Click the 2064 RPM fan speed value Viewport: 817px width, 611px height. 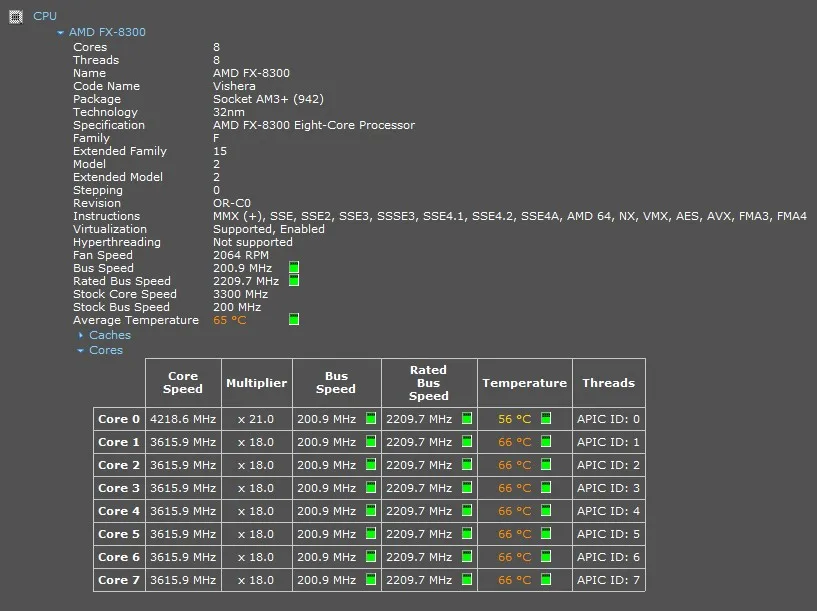point(241,255)
